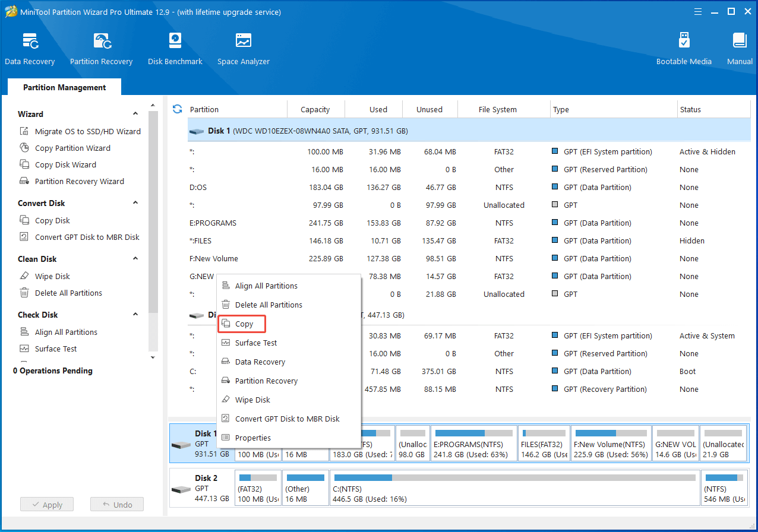
Task: Switch to the Partition Management tab
Action: coord(64,87)
